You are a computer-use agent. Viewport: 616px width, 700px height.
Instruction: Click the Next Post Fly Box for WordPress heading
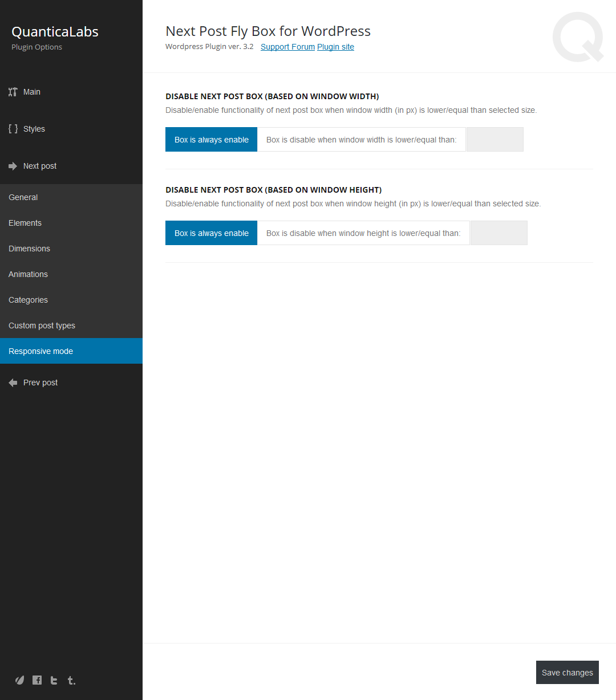(x=268, y=31)
